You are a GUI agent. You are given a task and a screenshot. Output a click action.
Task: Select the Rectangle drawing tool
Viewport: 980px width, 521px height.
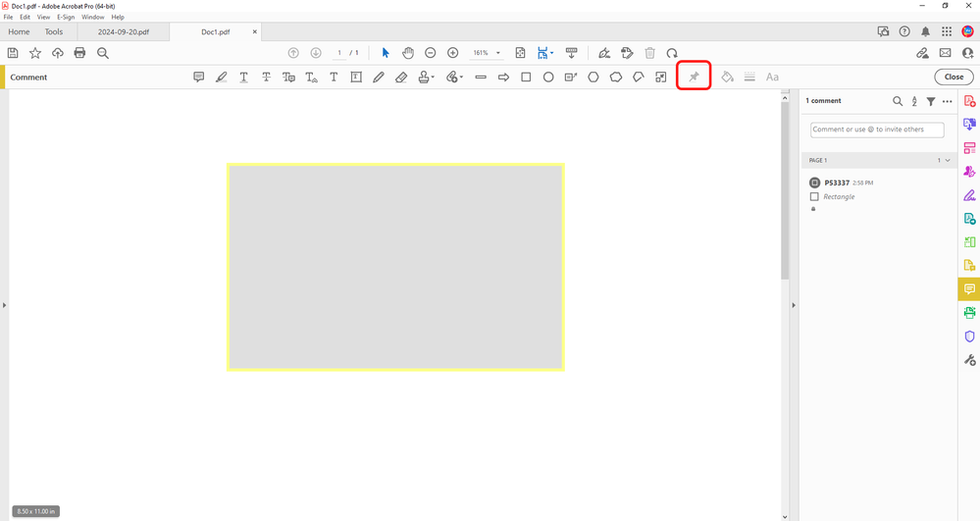(x=526, y=77)
